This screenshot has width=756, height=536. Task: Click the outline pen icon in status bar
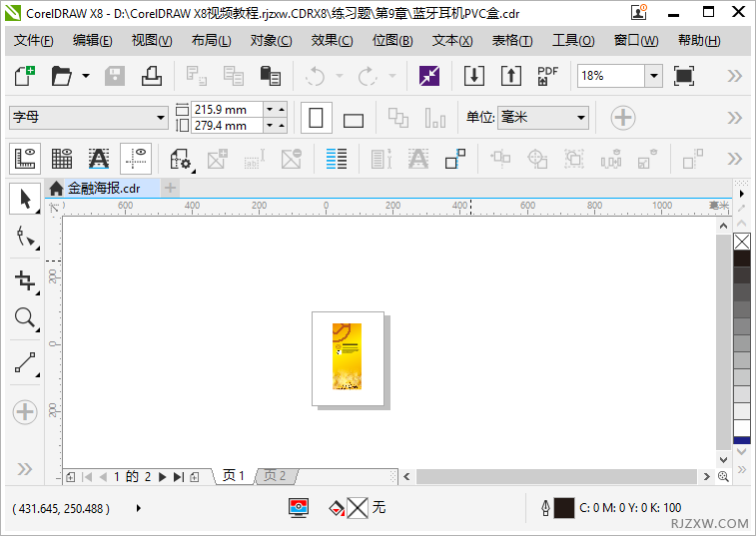click(545, 508)
